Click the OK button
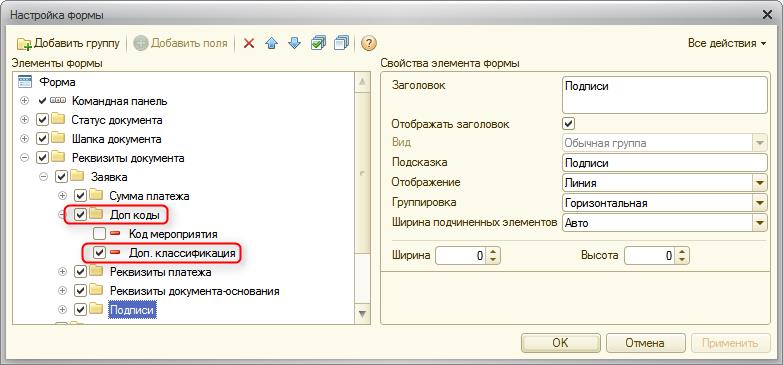 560,343
